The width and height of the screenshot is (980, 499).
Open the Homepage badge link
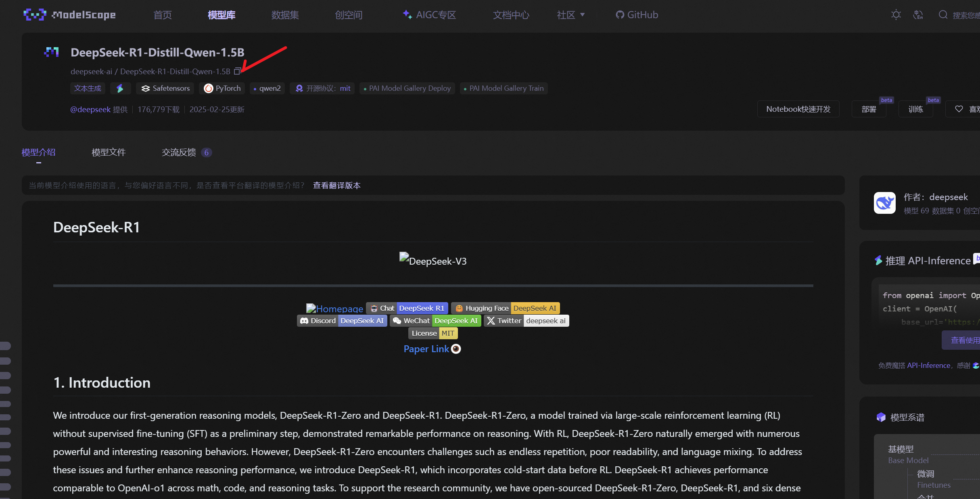tap(335, 309)
